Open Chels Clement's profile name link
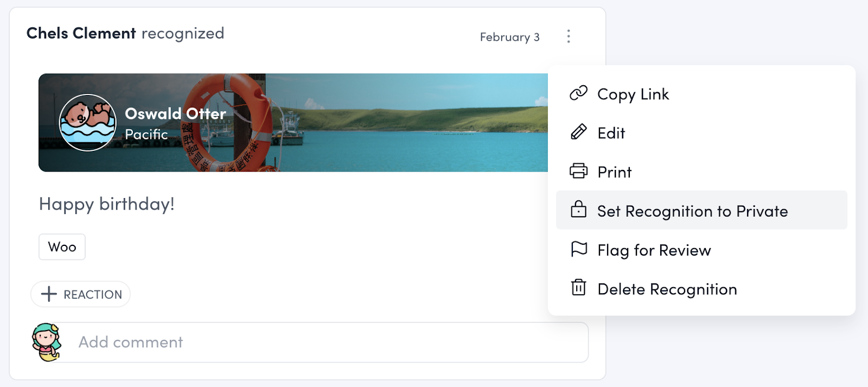 tap(81, 34)
